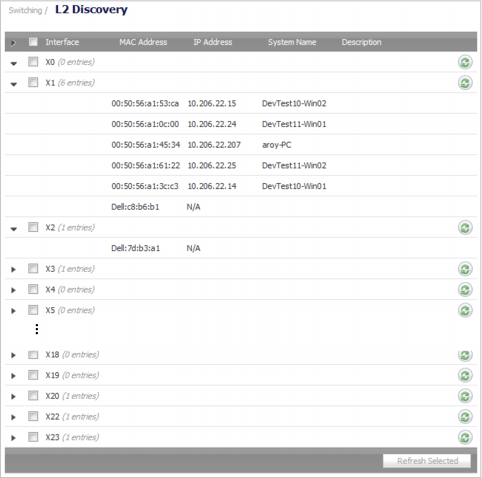
Task: Expand the X20 interface row
Action: 13,397
